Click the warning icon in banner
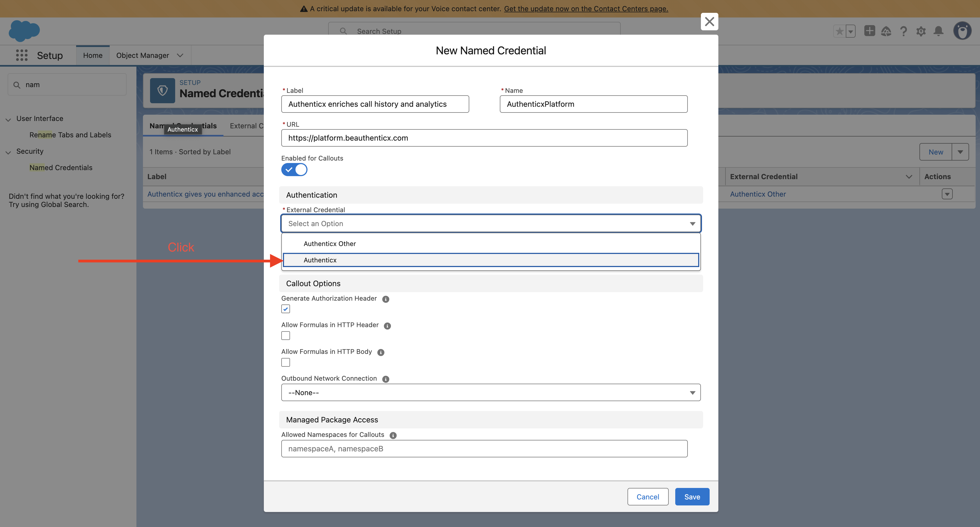This screenshot has height=527, width=980. point(304,9)
